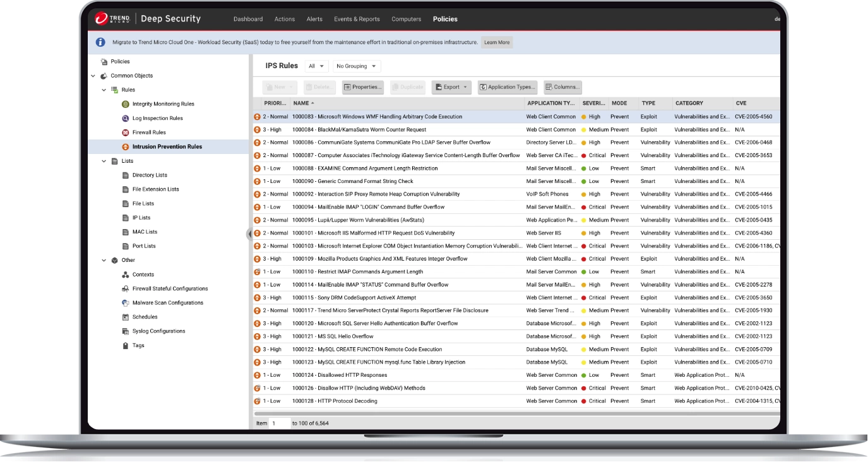Click the Schedules calendar icon

pos(126,317)
